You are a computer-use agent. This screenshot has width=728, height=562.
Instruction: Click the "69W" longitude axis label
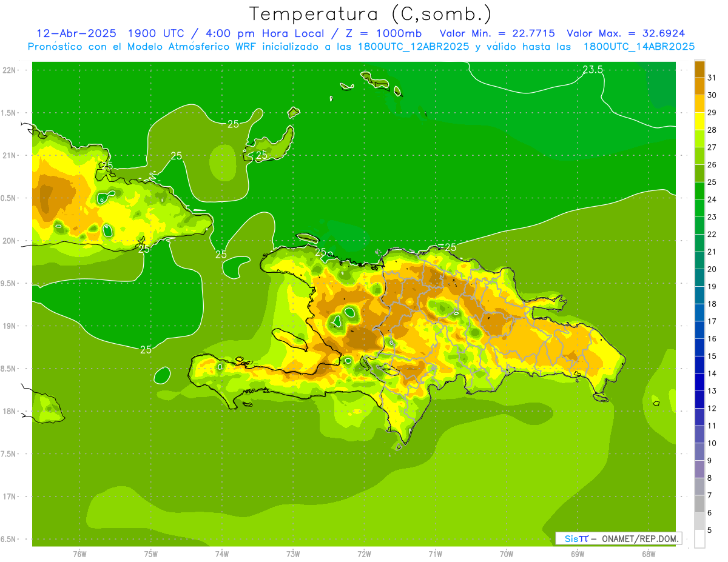[578, 554]
